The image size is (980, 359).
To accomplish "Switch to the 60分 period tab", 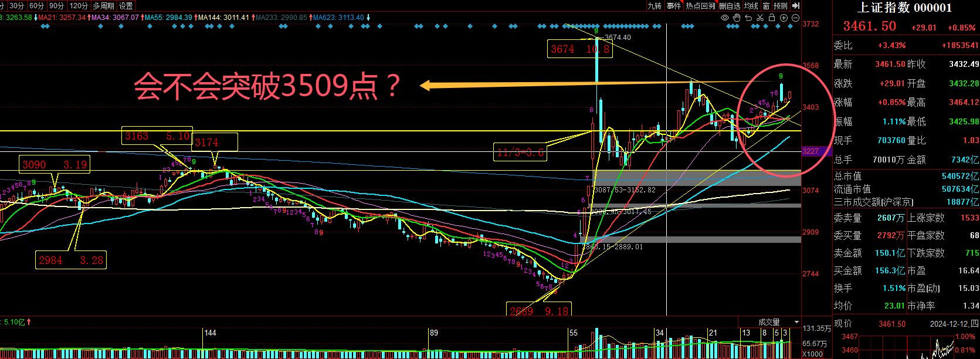I will 36,6.
